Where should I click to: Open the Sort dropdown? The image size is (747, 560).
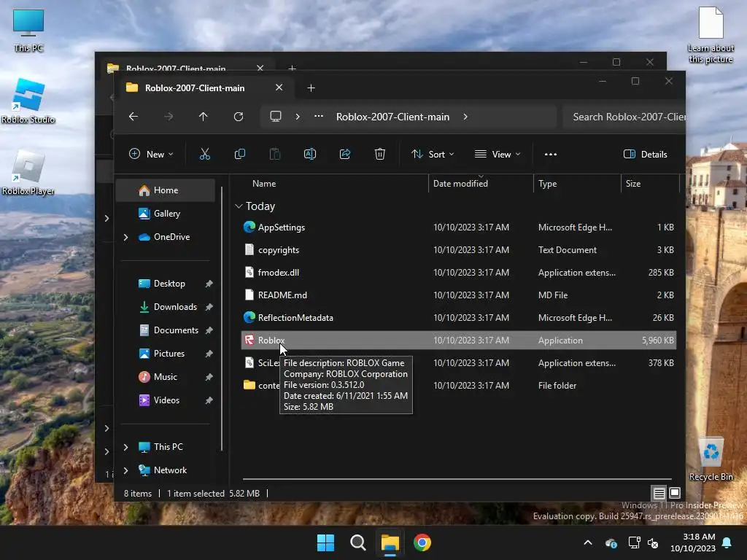coord(433,154)
